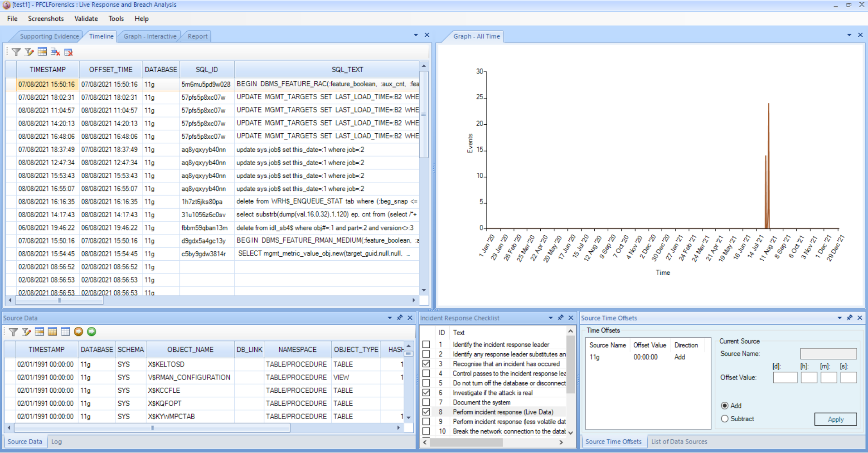The width and height of the screenshot is (868, 453).
Task: Click the clear table icon in Timeline toolbar
Action: pyautogui.click(x=68, y=52)
